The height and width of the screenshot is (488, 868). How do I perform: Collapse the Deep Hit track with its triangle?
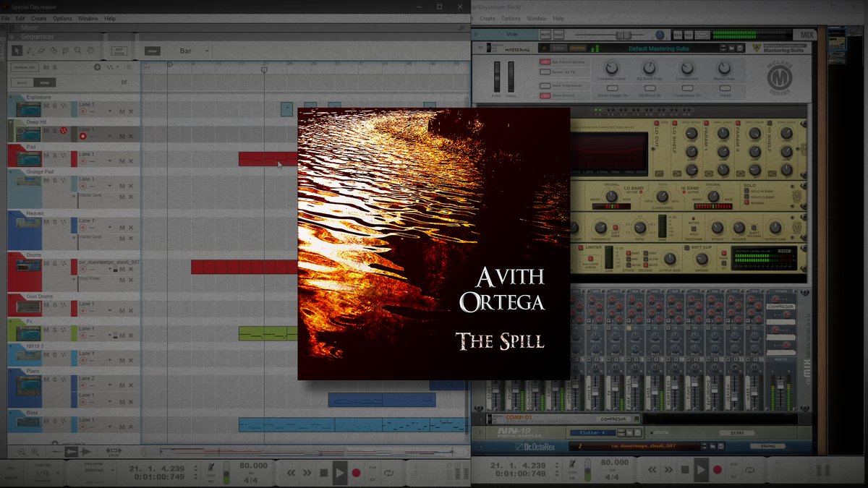(12, 122)
